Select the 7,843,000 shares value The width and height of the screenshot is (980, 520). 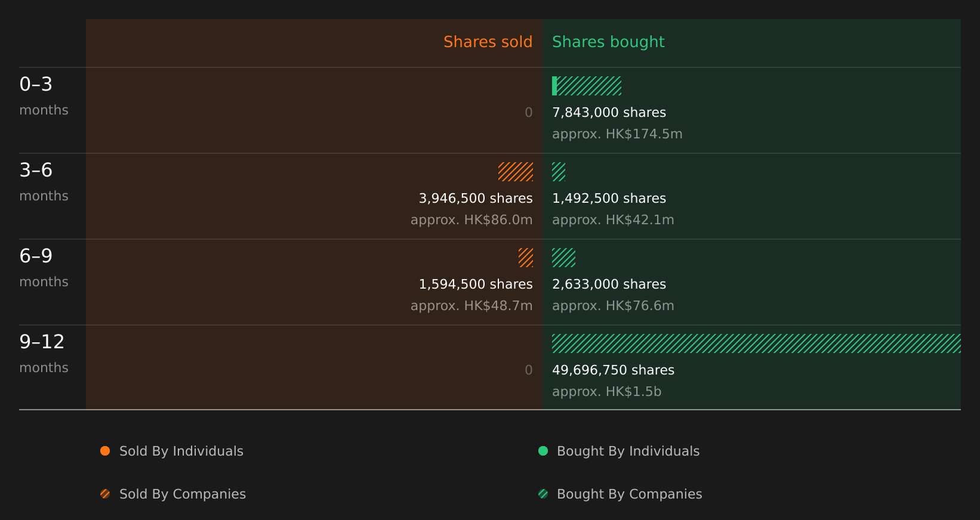pyautogui.click(x=609, y=113)
